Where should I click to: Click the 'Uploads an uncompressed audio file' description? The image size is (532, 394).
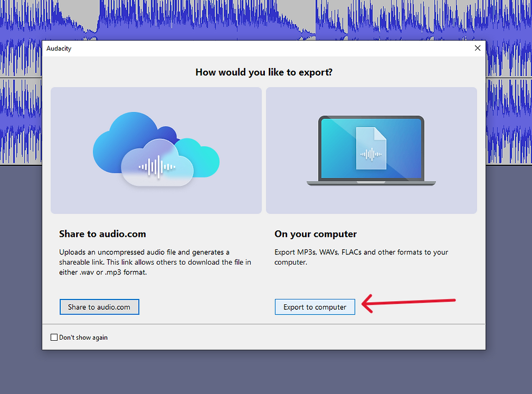(x=155, y=262)
